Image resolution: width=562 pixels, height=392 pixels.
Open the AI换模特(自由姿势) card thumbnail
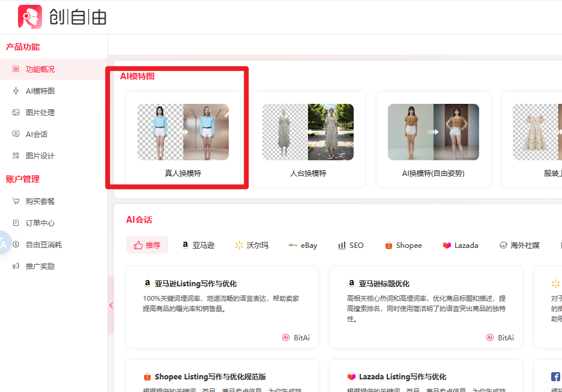coord(434,132)
